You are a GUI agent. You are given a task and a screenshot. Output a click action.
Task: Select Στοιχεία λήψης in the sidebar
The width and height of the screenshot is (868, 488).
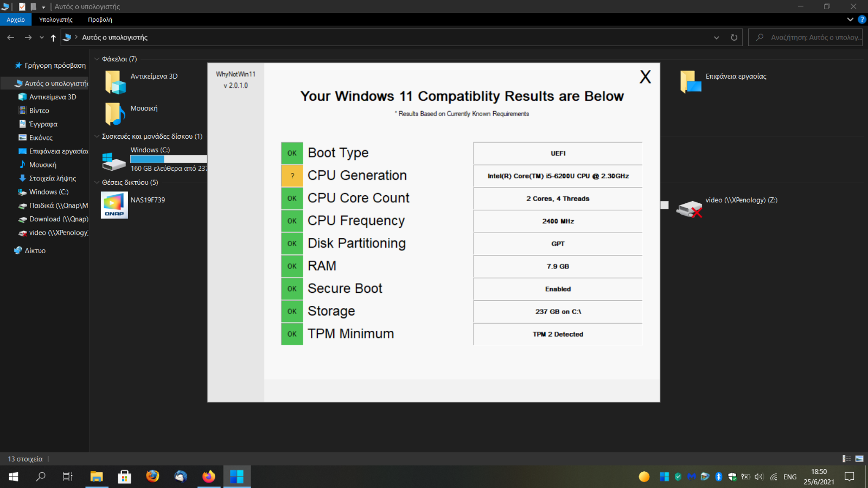(x=47, y=178)
